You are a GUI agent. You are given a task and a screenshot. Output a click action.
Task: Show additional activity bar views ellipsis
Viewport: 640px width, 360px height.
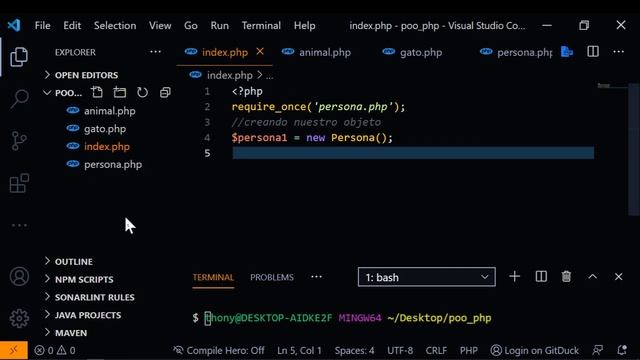click(x=19, y=225)
